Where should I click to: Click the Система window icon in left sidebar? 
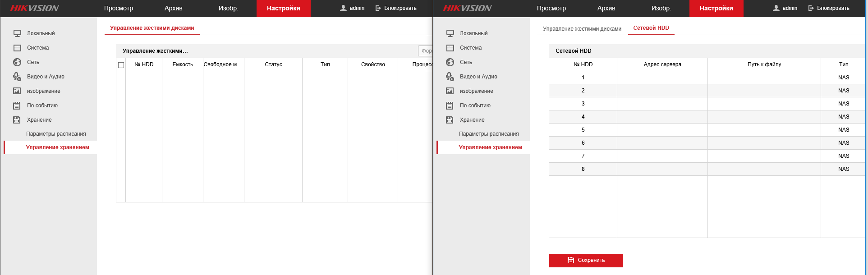(17, 48)
